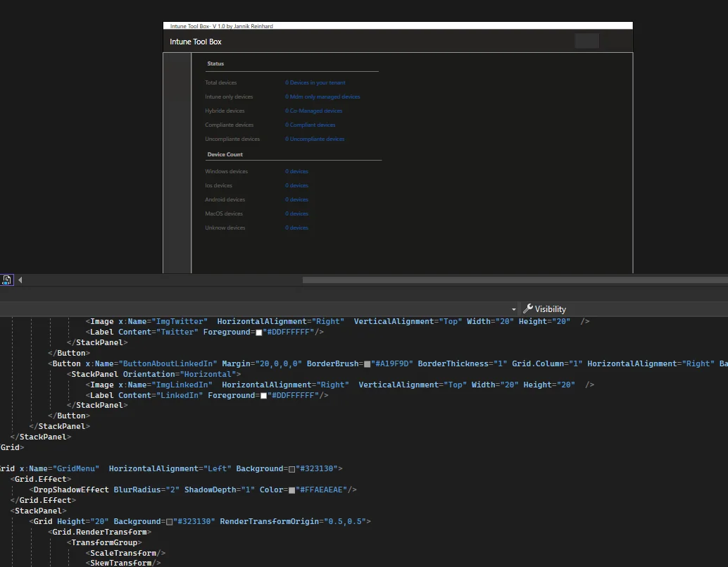Select the 'Unknow devices' label
This screenshot has width=728, height=567.
click(x=225, y=228)
